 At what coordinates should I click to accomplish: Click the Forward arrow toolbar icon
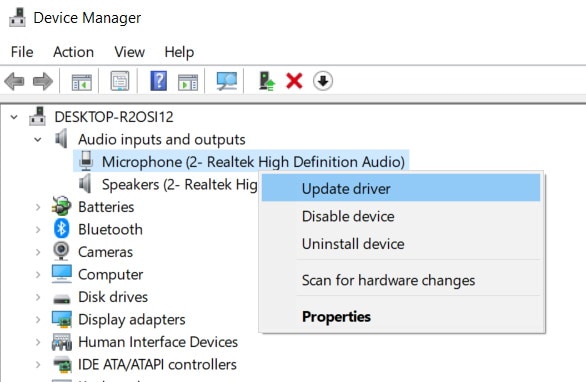pyautogui.click(x=43, y=81)
